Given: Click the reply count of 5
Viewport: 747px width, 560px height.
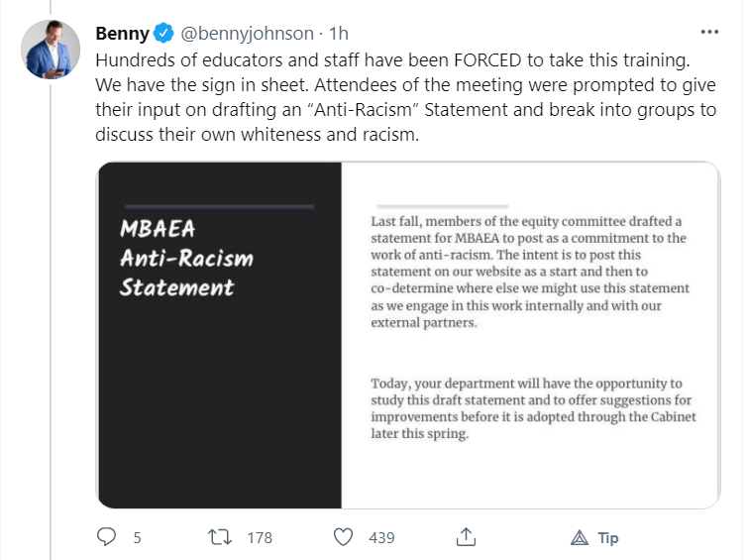Looking at the screenshot, I should (137, 538).
